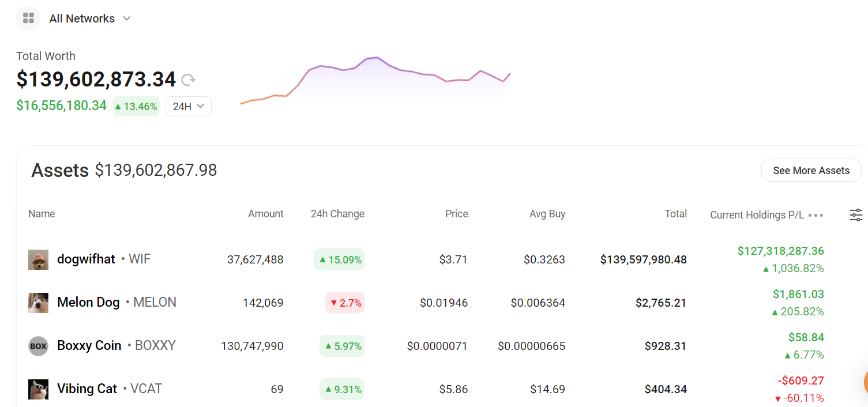Open the table column settings icon
The height and width of the screenshot is (407, 868).
(856, 215)
